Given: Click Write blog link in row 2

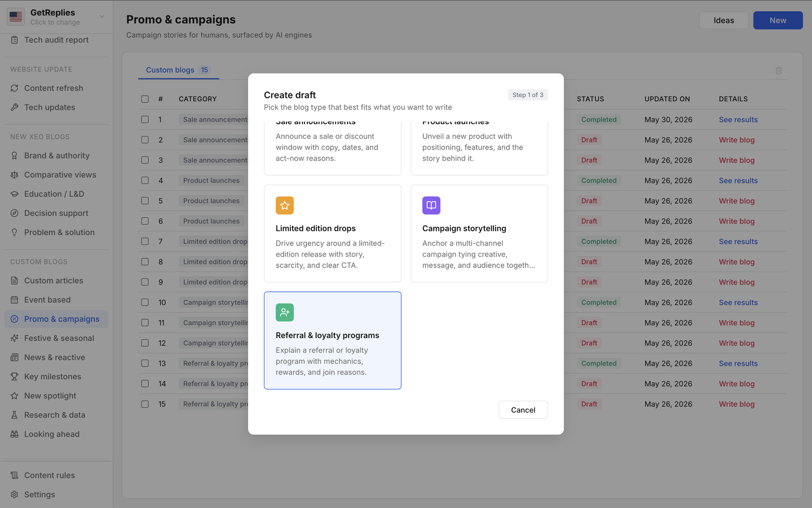Looking at the screenshot, I should [x=736, y=140].
